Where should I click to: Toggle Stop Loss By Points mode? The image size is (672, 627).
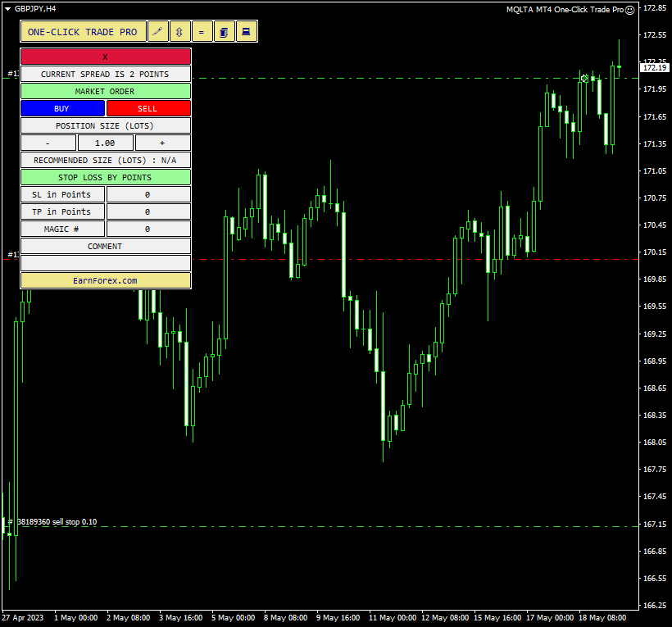[105, 177]
